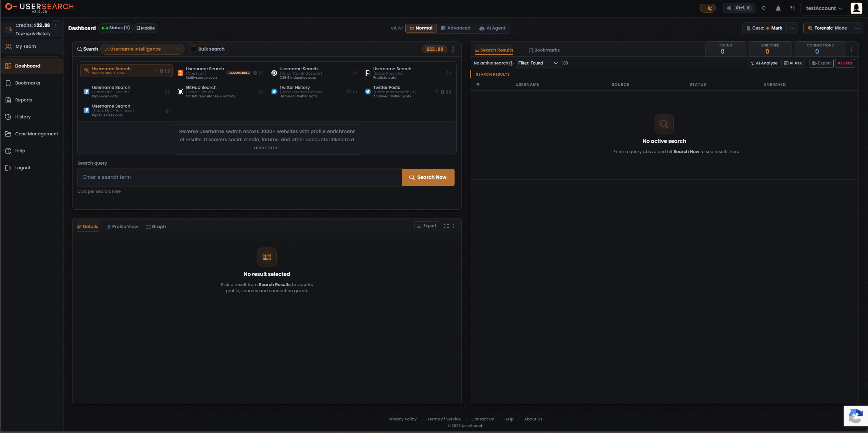Expand the Username Intelligence dropdown
This screenshot has width=868, height=433.
[142, 49]
